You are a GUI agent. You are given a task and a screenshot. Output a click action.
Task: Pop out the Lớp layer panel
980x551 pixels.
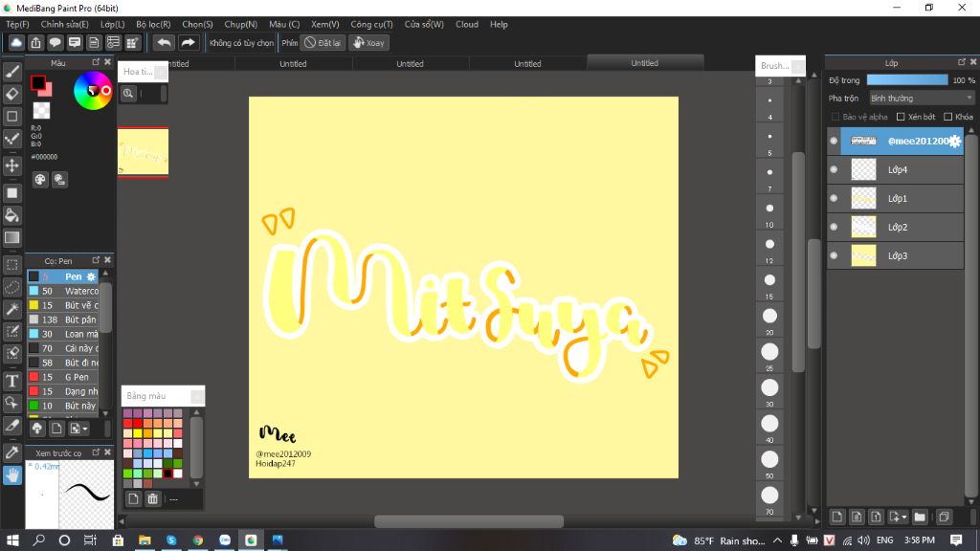click(x=961, y=62)
